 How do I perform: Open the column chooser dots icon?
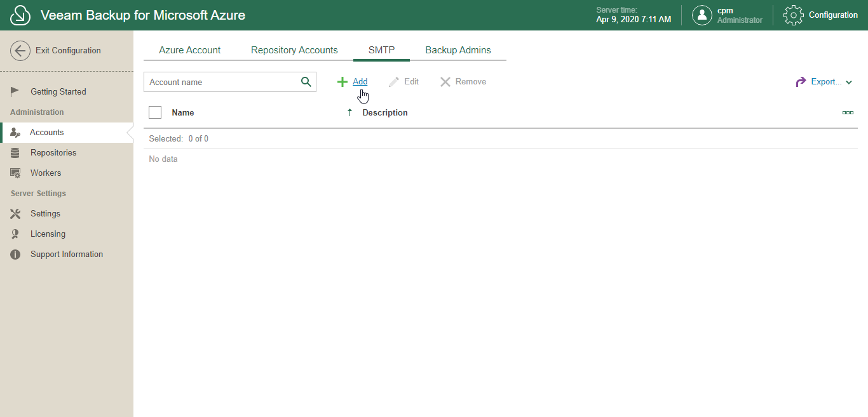848,112
